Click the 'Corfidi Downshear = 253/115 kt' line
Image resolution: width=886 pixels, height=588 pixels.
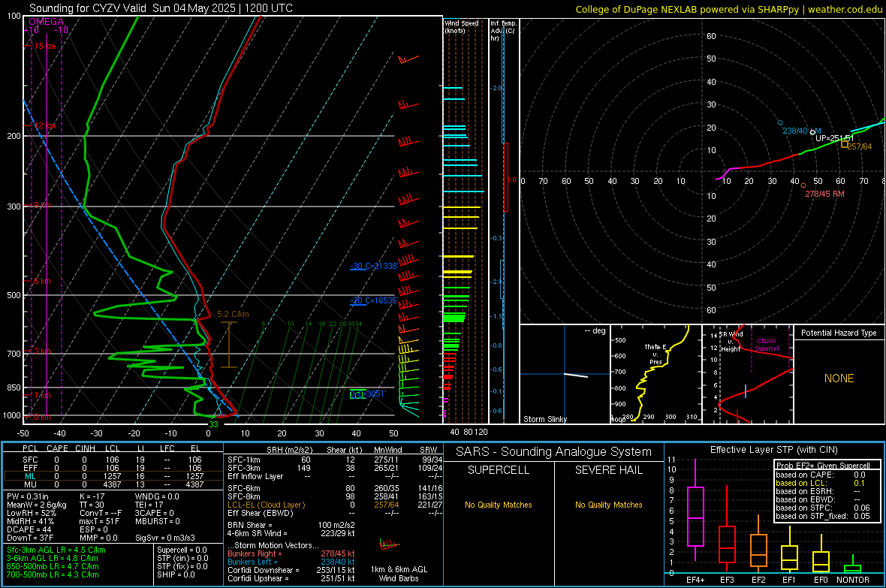point(291,570)
